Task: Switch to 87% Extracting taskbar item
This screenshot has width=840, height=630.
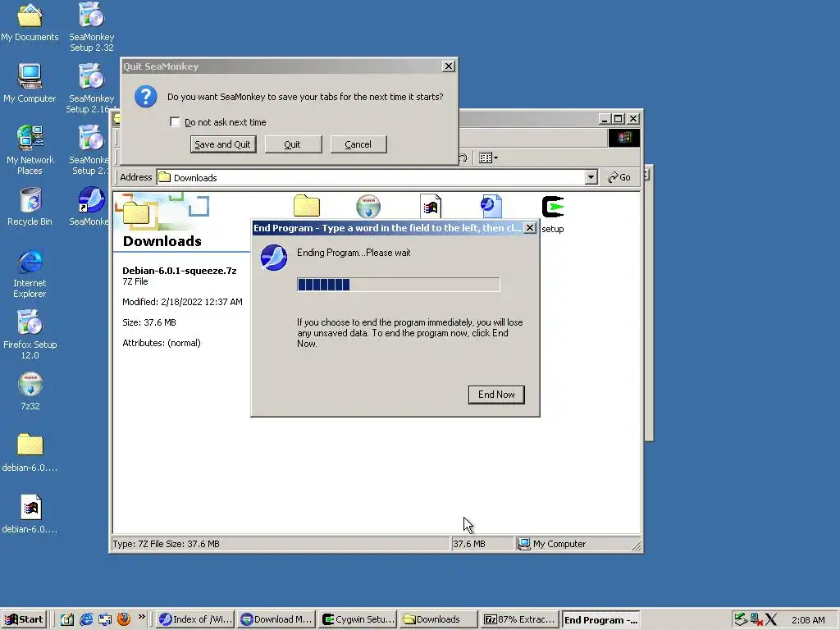Action: [519, 619]
